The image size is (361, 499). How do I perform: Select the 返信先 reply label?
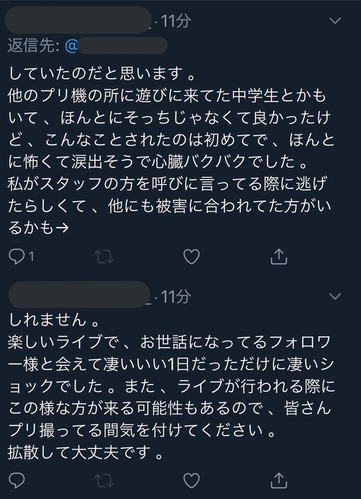(x=34, y=46)
